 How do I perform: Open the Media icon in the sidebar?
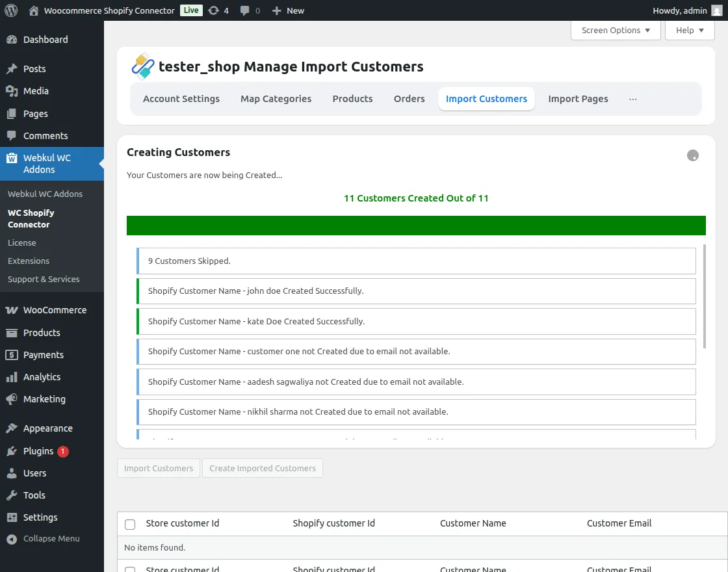point(12,91)
